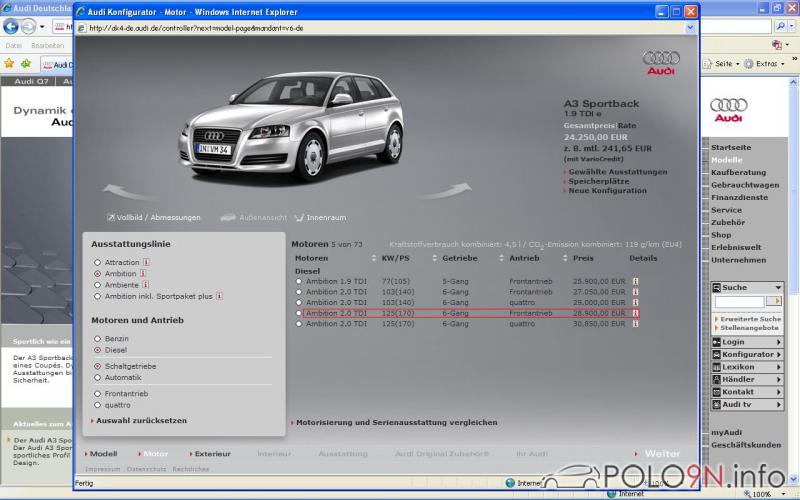The width and height of the screenshot is (800, 500).
Task: Click Audi logo in background window sidebar
Action: pyautogui.click(x=729, y=110)
